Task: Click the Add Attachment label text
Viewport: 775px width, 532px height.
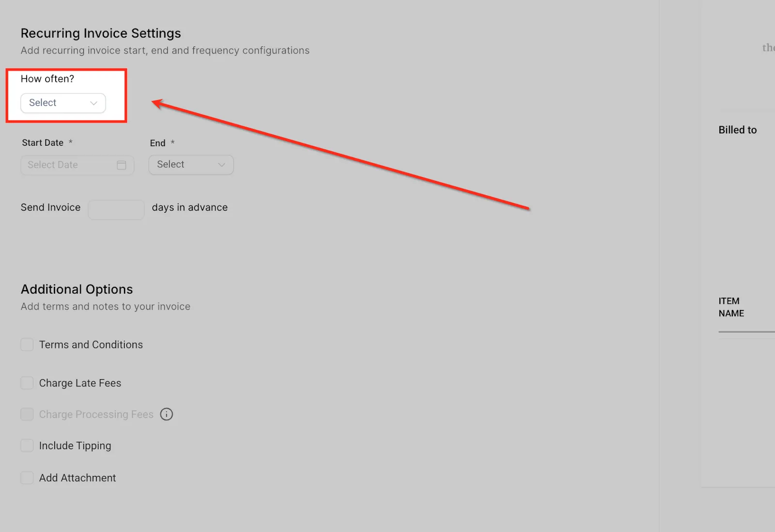Action: (x=77, y=478)
